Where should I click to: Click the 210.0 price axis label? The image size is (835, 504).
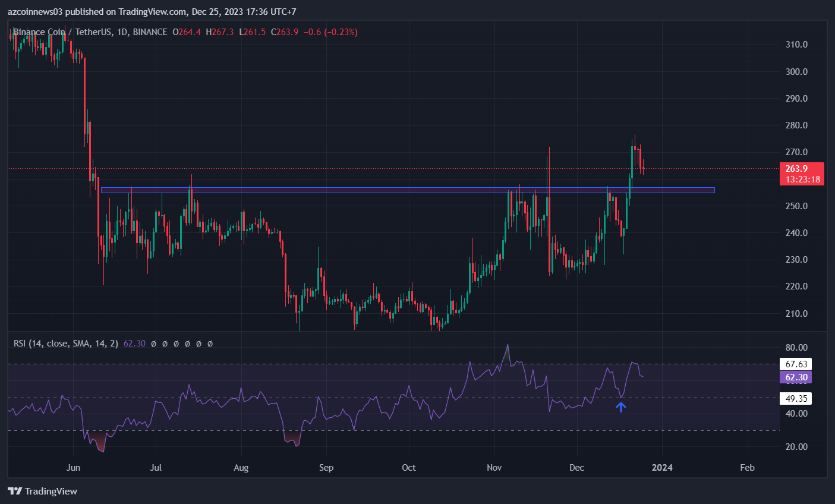coord(796,313)
